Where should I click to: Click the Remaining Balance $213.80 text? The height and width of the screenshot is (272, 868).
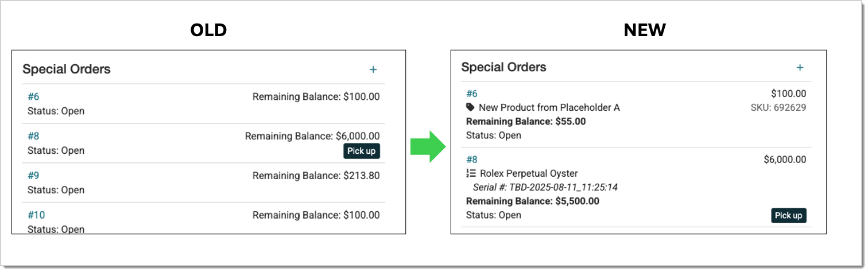pyautogui.click(x=316, y=176)
